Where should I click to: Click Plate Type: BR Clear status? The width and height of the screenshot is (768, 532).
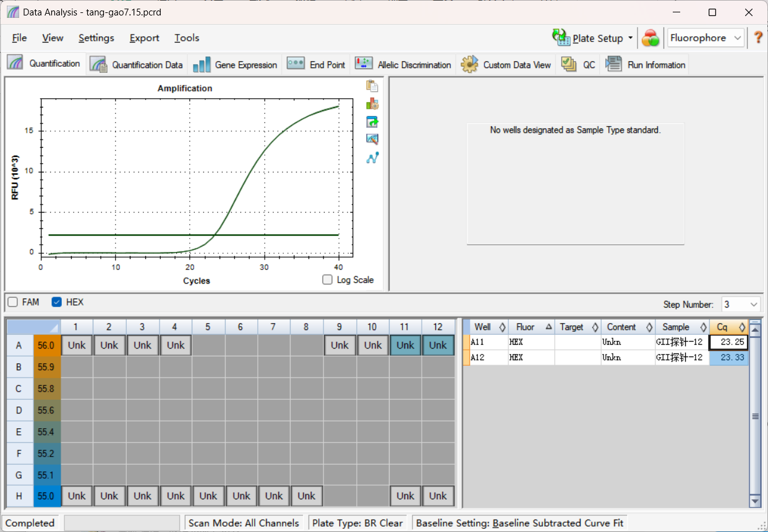[x=357, y=523]
